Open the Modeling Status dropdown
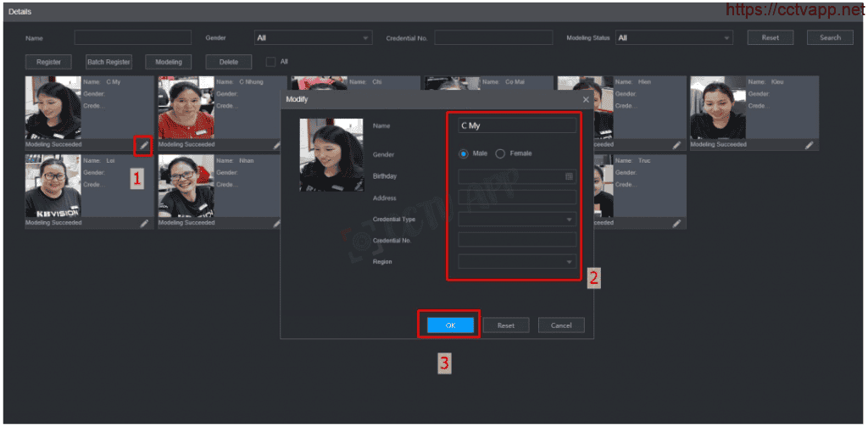 point(674,37)
